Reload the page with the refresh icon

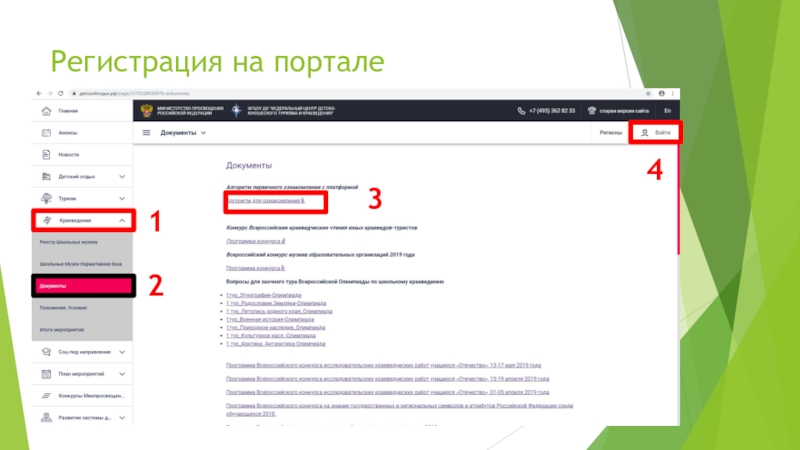click(x=60, y=93)
